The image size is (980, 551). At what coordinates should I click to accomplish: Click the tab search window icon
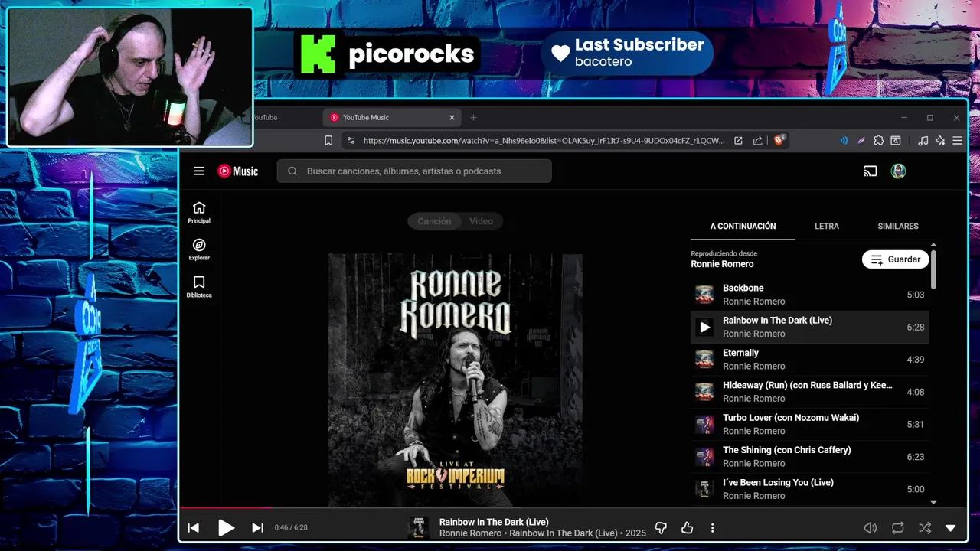point(896,141)
